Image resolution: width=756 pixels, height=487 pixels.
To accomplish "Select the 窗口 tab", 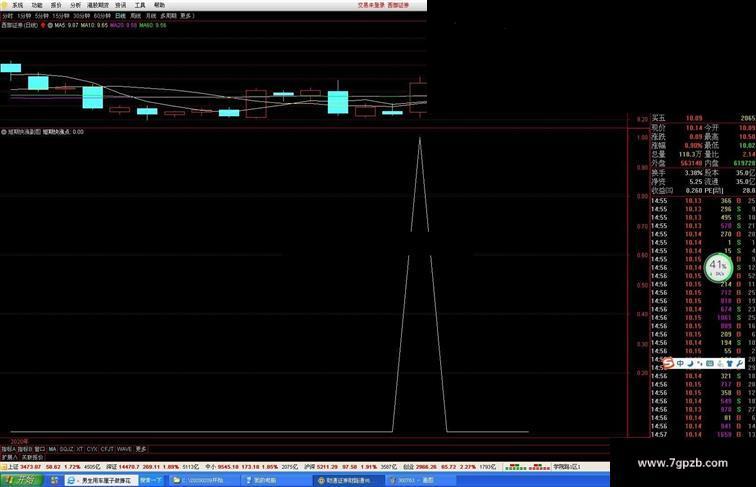I will click(x=40, y=449).
